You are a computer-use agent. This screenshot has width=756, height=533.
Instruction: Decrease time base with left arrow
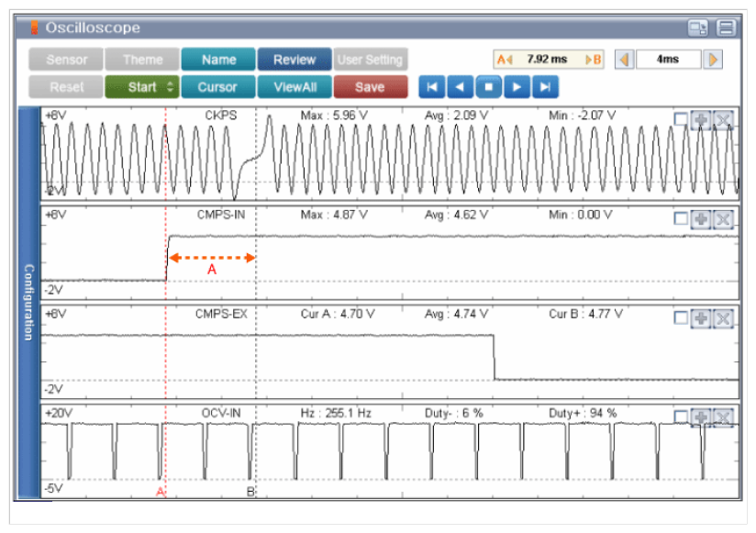pyautogui.click(x=624, y=60)
